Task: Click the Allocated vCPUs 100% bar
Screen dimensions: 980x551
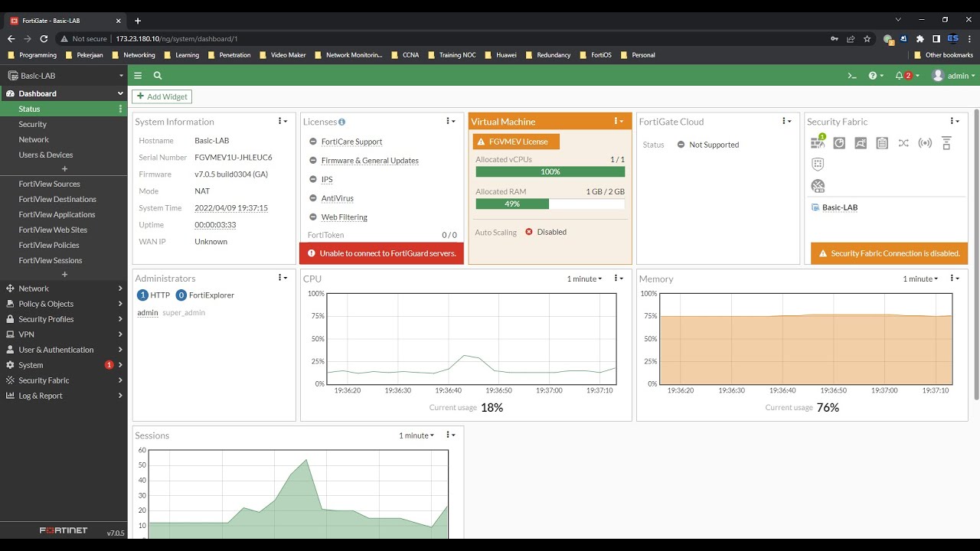Action: (x=550, y=172)
